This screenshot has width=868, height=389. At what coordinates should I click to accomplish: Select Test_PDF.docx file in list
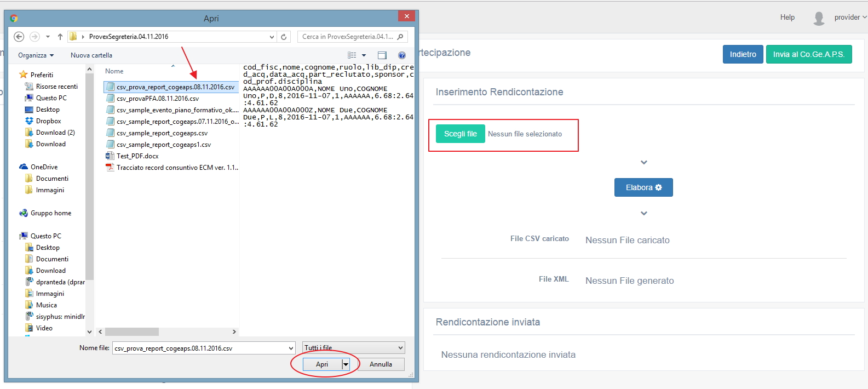pos(137,156)
